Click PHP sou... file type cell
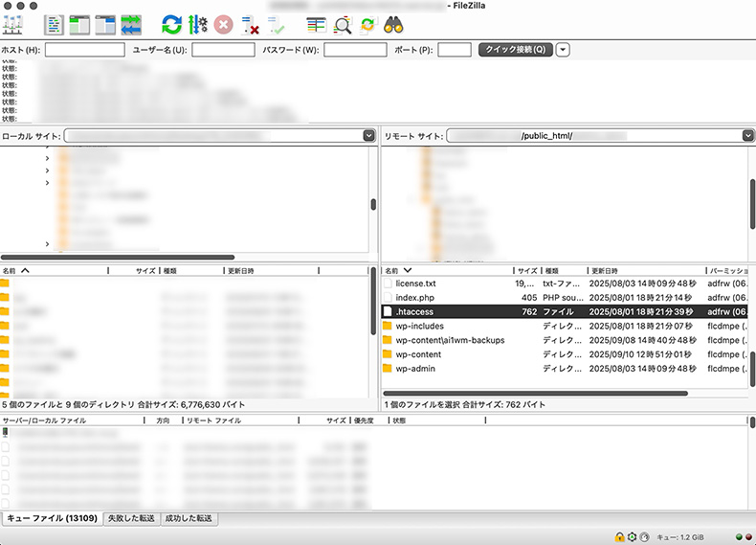Image resolution: width=756 pixels, height=545 pixels. click(x=563, y=297)
